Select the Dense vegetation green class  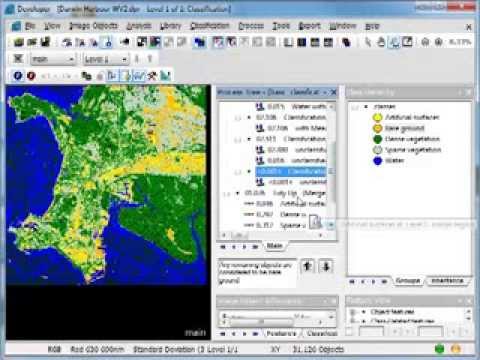406,139
